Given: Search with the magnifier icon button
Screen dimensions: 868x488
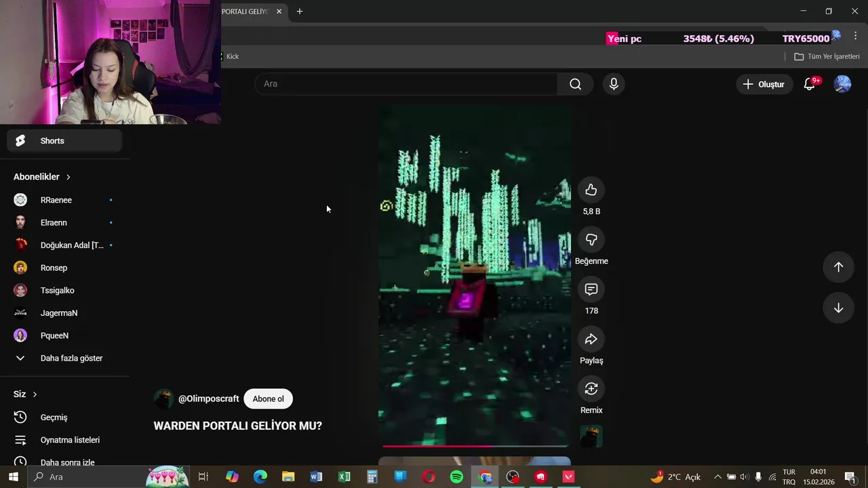Looking at the screenshot, I should pos(575,84).
